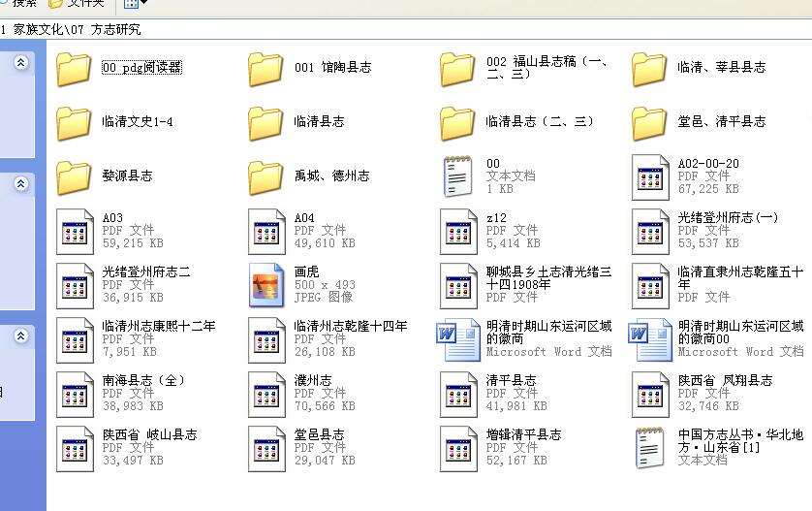Select the 增辑清平县志 PDF icon
Image resolution: width=812 pixels, height=511 pixels.
coord(459,449)
